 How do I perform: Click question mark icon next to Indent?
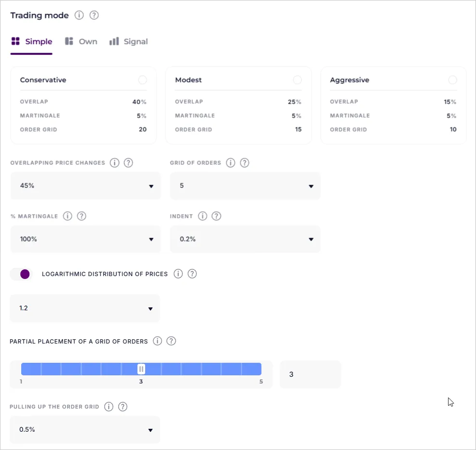(217, 216)
